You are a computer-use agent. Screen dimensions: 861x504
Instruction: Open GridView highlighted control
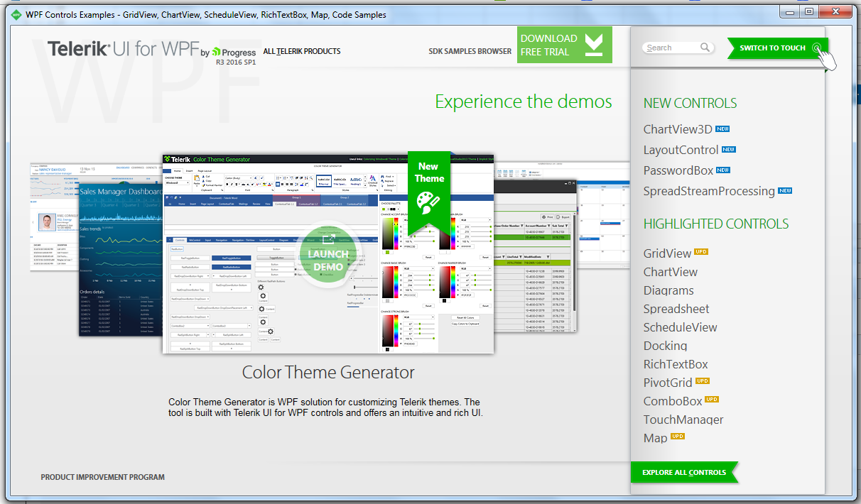(x=667, y=253)
